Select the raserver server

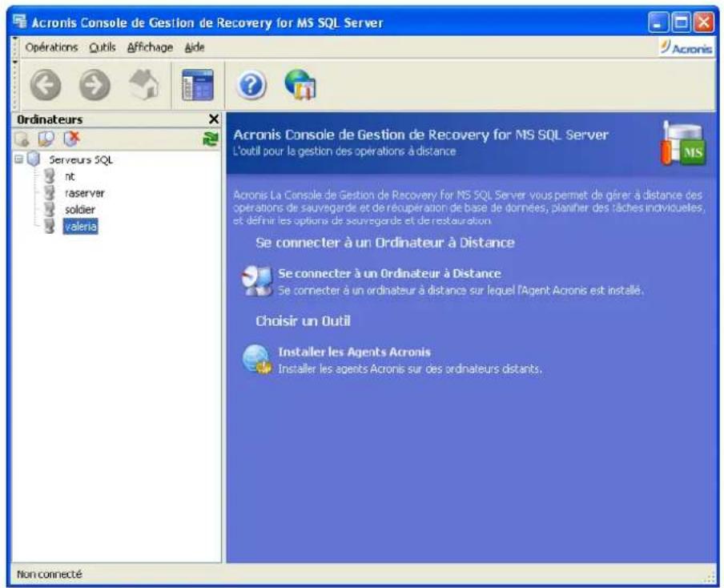coord(85,193)
